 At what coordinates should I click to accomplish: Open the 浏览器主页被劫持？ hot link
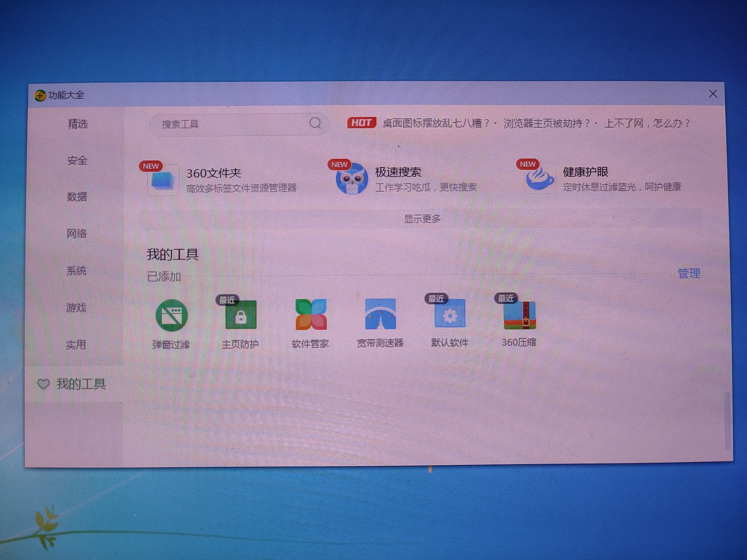coord(546,123)
